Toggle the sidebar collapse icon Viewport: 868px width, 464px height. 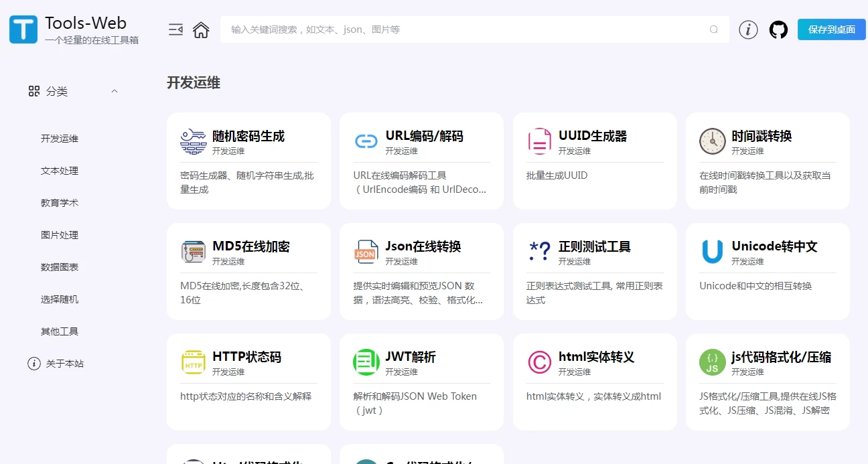pyautogui.click(x=175, y=29)
